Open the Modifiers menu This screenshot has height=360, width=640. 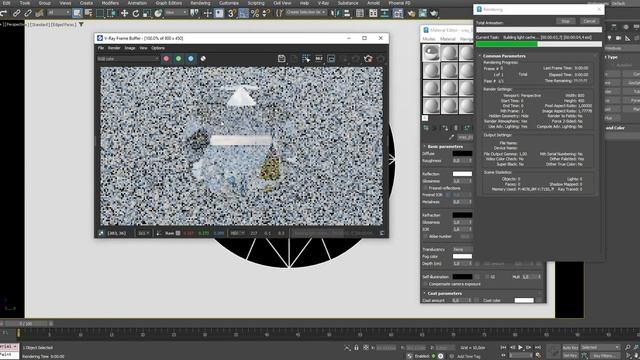point(110,3)
